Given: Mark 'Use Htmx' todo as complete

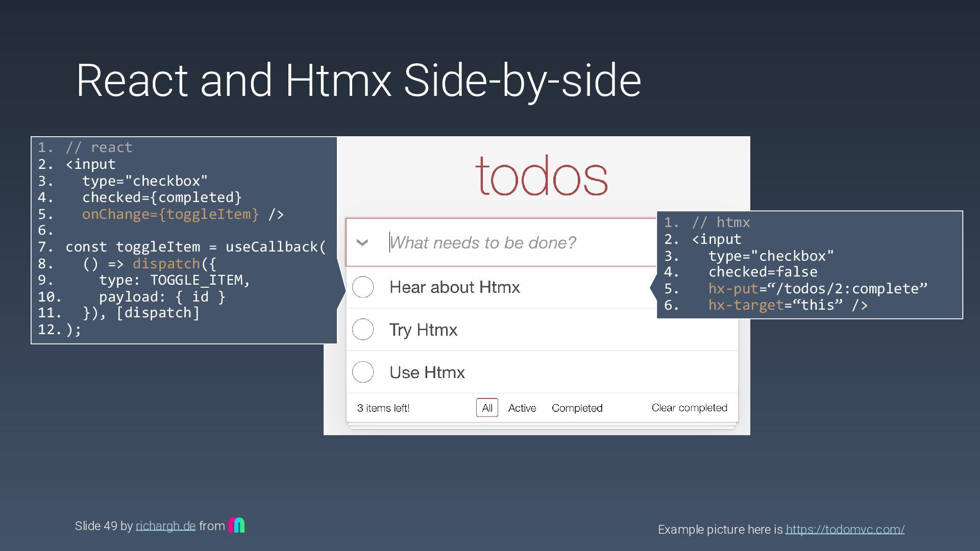Looking at the screenshot, I should [x=363, y=372].
